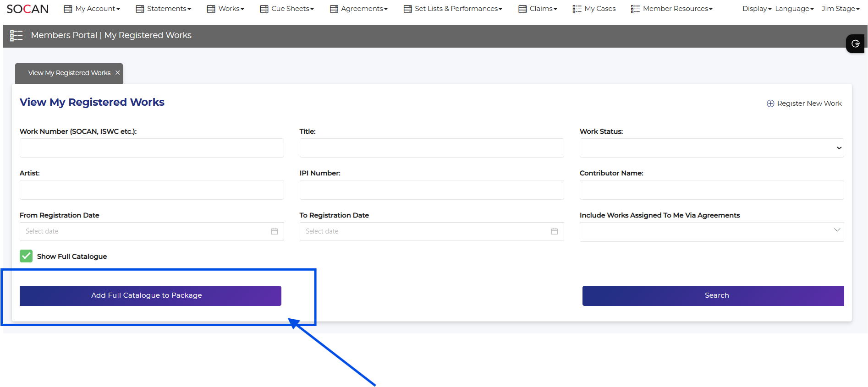Viewport: 868px width, 387px height.
Task: Expand the Work Status dropdown
Action: click(711, 148)
